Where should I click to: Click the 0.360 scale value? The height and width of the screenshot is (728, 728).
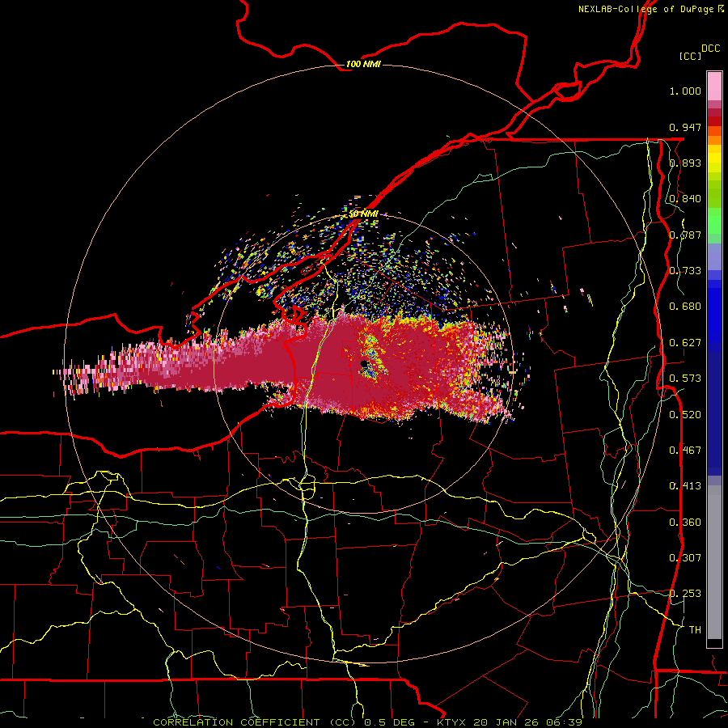tap(685, 523)
